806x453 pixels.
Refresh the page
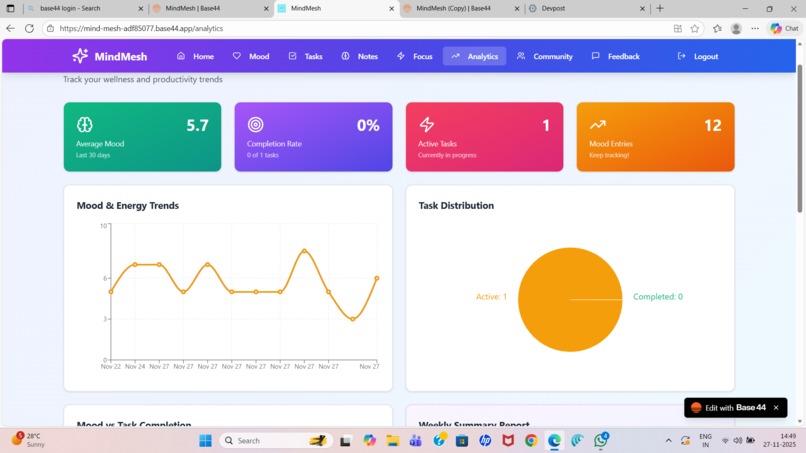click(x=29, y=28)
